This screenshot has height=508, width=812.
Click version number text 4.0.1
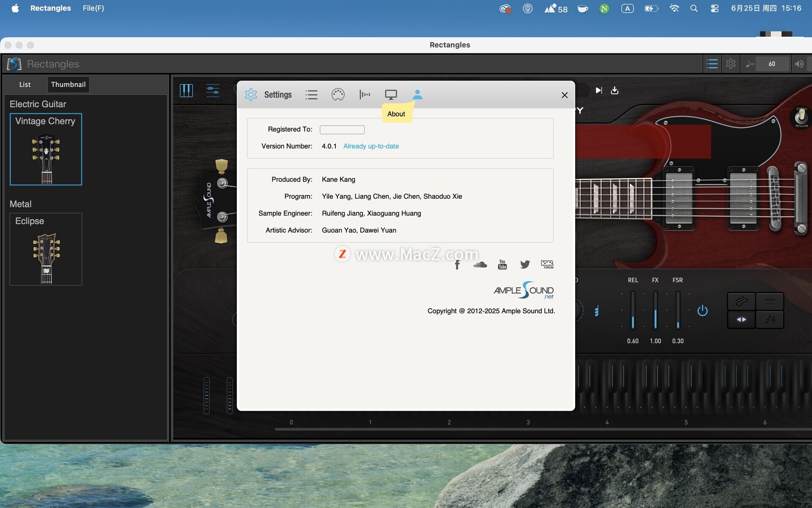pos(329,146)
